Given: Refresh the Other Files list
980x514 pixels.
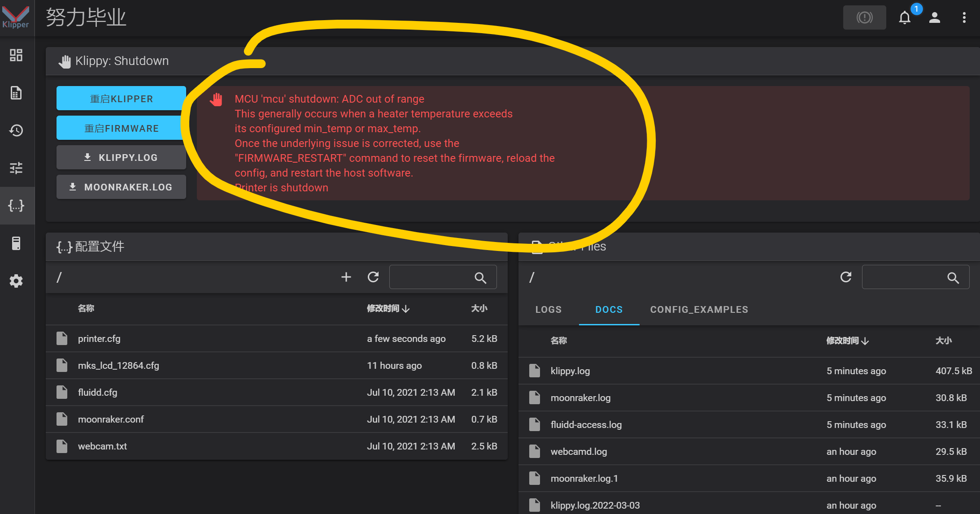Looking at the screenshot, I should [846, 277].
